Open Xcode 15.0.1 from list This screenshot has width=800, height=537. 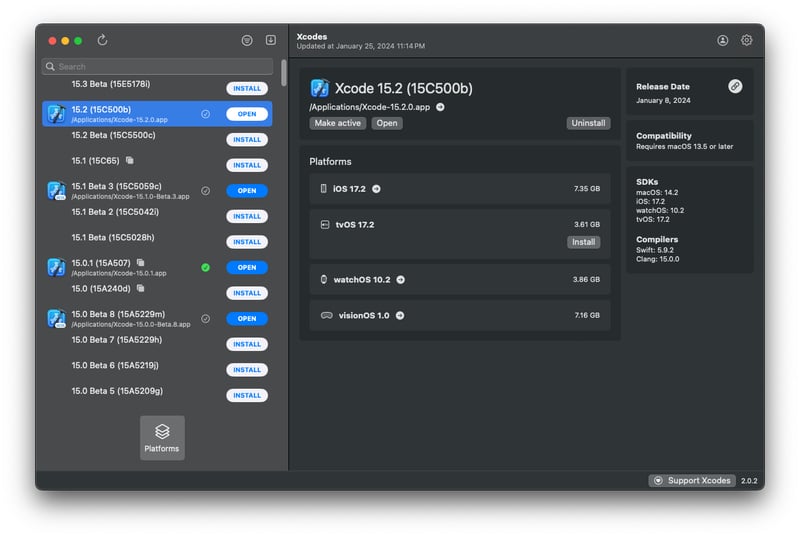247,267
